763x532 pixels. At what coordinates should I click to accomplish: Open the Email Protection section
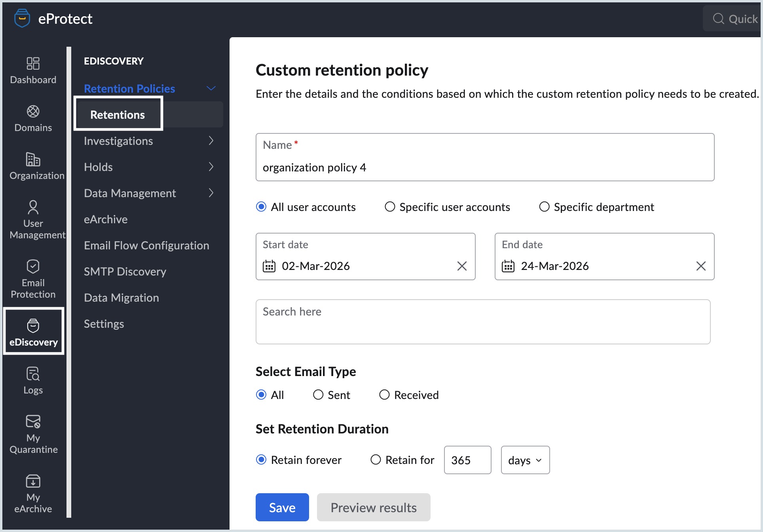tap(33, 278)
